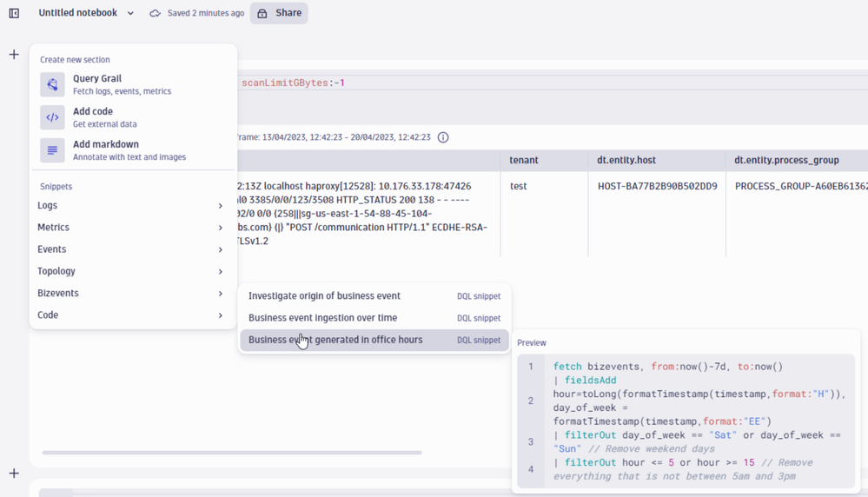Click the Query Grail icon
The width and height of the screenshot is (868, 497).
pyautogui.click(x=52, y=84)
